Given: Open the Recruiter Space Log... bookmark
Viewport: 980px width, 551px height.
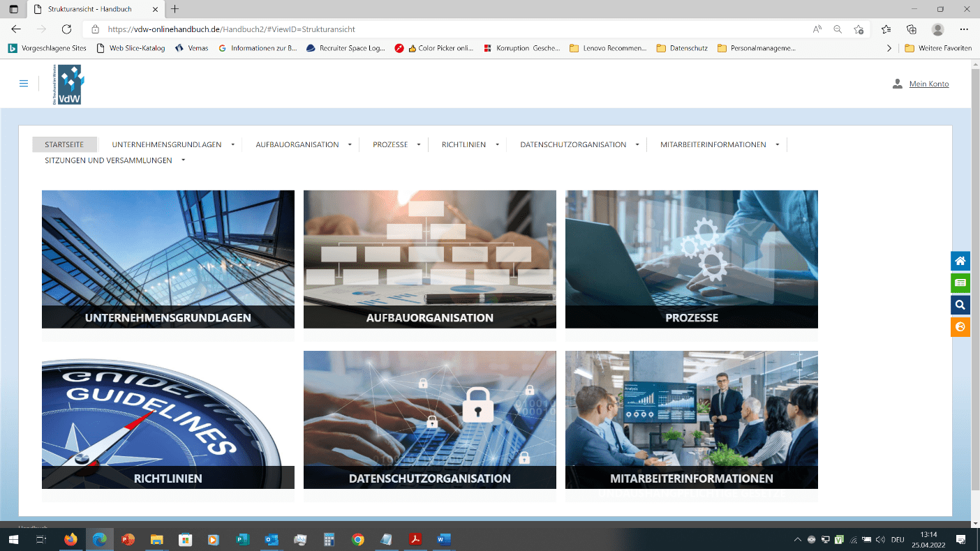Looking at the screenshot, I should (x=346, y=48).
